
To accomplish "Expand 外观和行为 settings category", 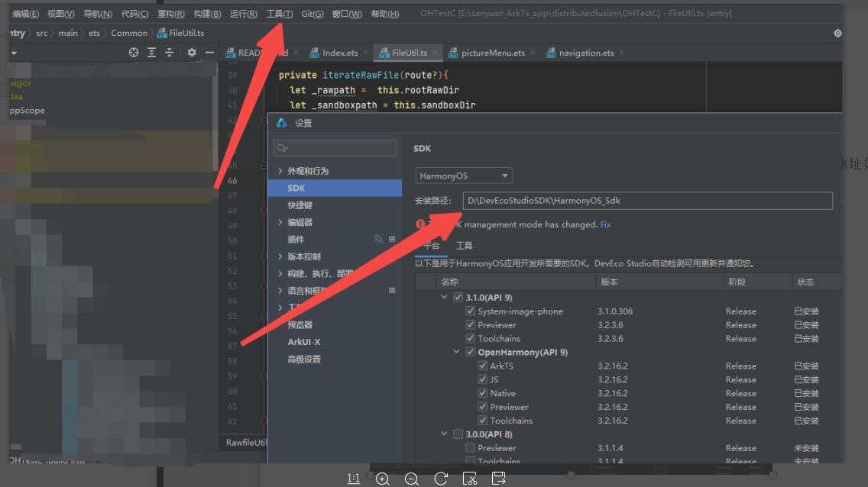I will [x=280, y=171].
